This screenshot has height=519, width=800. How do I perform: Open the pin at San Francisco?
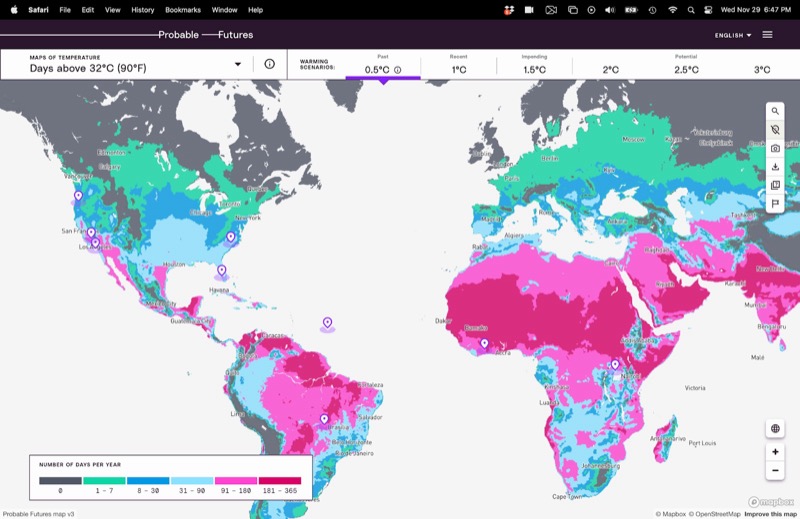tap(91, 233)
